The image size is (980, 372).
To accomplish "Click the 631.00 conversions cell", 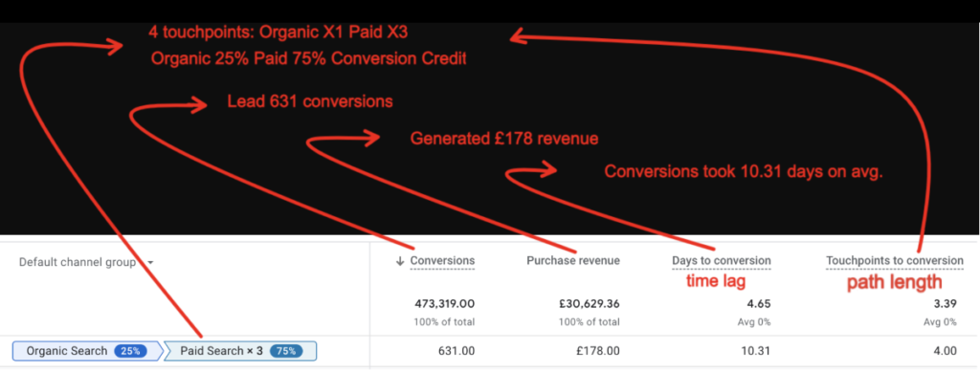I will tap(457, 351).
